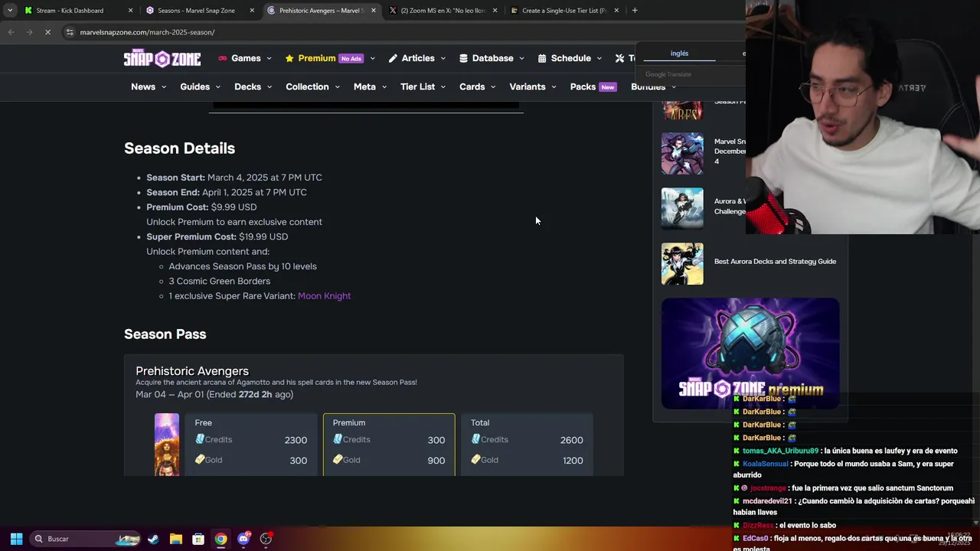Switch to Chrome in the taskbar
980x551 pixels.
[220, 539]
